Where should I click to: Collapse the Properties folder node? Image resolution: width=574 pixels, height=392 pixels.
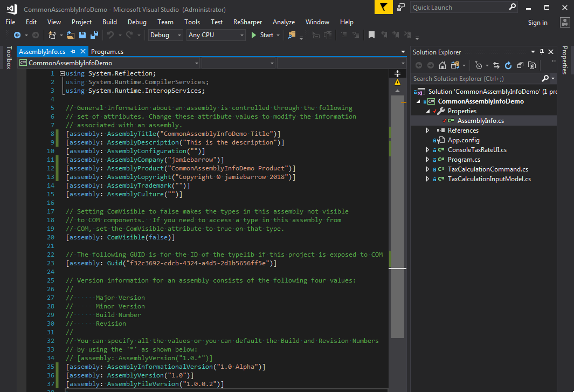click(427, 111)
